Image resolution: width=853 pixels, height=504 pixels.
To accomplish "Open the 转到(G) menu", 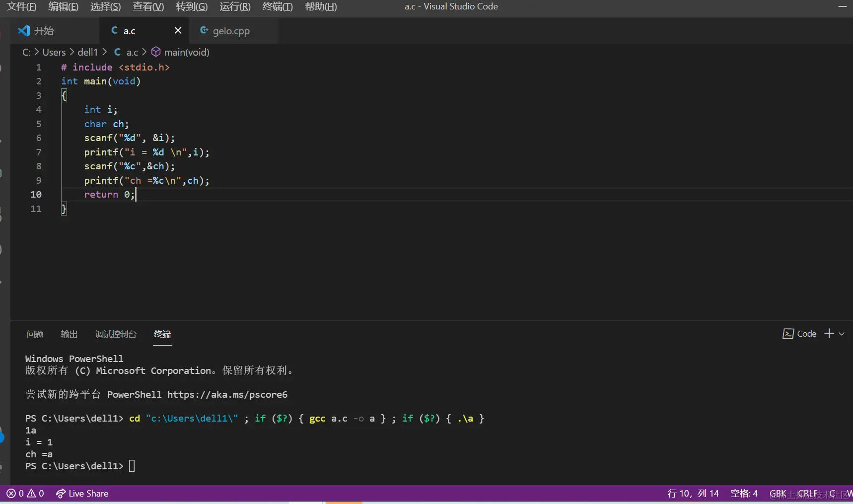I will tap(192, 6).
